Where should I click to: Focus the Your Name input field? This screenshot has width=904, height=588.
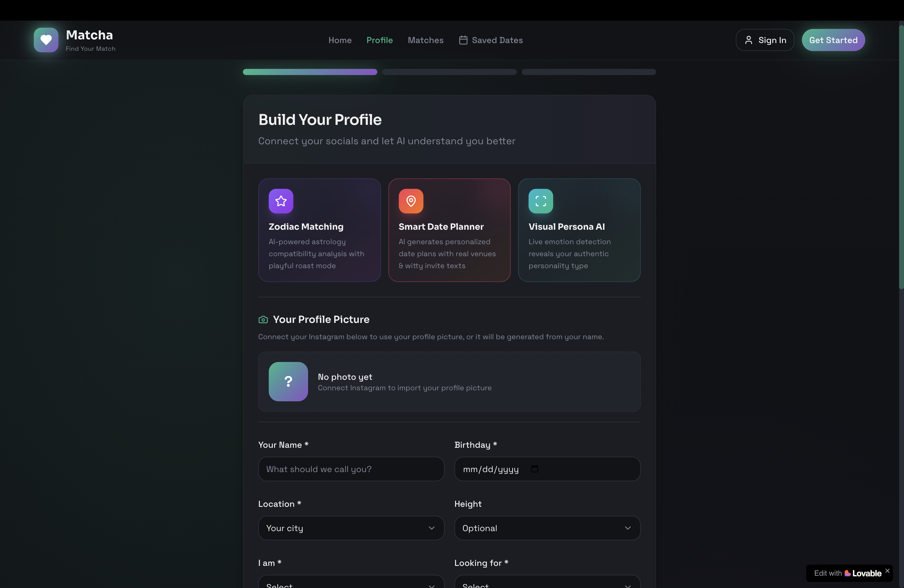351,469
